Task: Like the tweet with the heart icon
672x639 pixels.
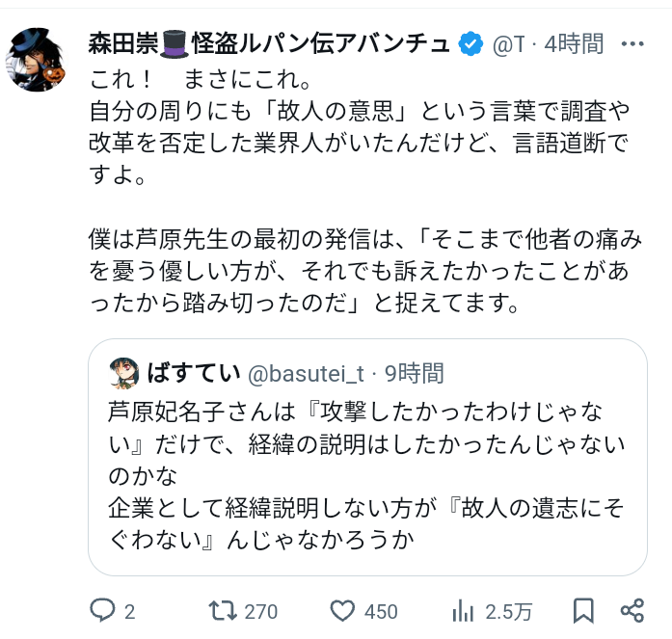Action: point(343,610)
